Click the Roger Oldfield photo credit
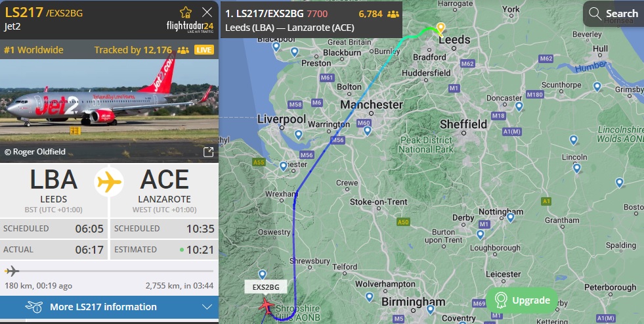644x324 pixels. point(35,152)
